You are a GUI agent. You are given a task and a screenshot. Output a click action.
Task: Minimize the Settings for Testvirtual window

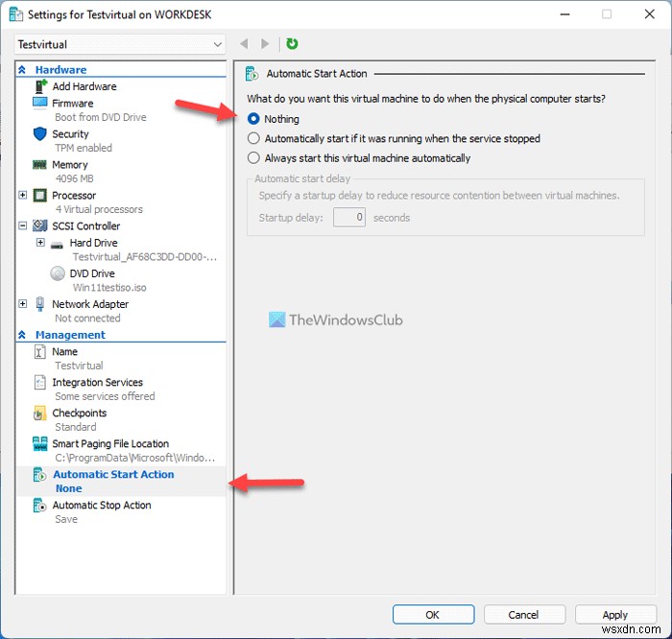coord(564,14)
